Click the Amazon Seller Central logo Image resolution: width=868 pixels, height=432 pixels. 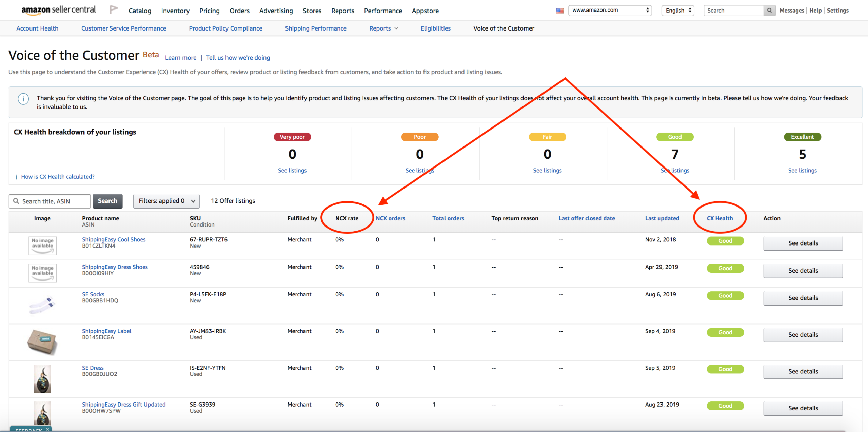coord(58,10)
